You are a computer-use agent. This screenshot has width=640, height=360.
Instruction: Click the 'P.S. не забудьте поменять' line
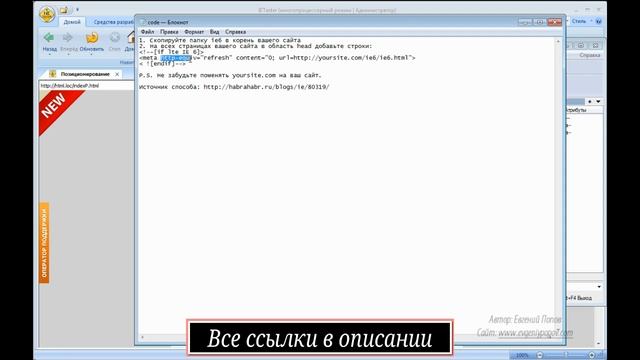pyautogui.click(x=230, y=76)
